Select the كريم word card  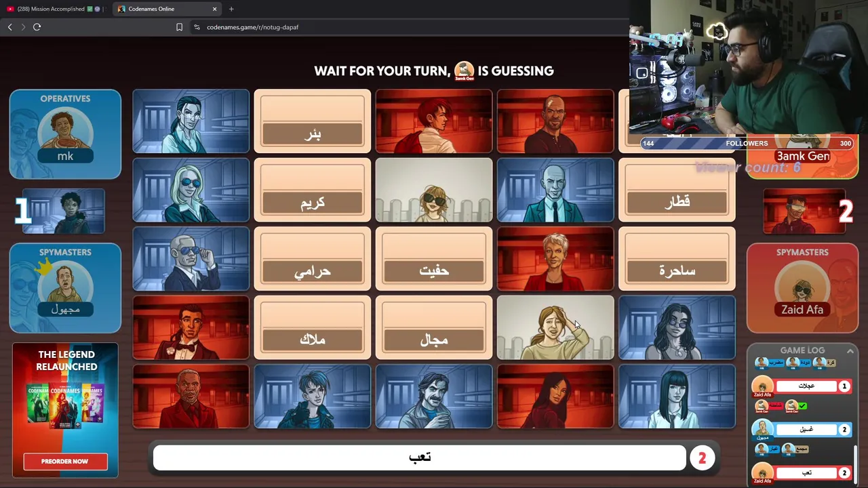point(313,190)
